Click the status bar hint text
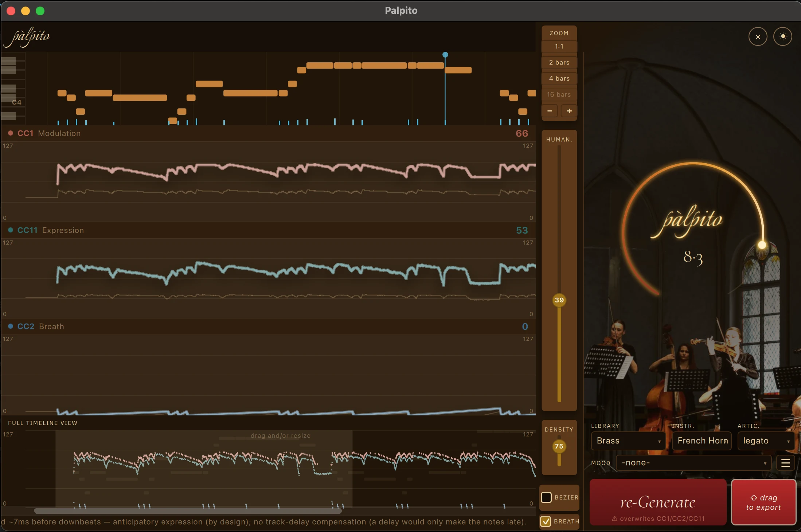The image size is (801, 532). (x=263, y=522)
